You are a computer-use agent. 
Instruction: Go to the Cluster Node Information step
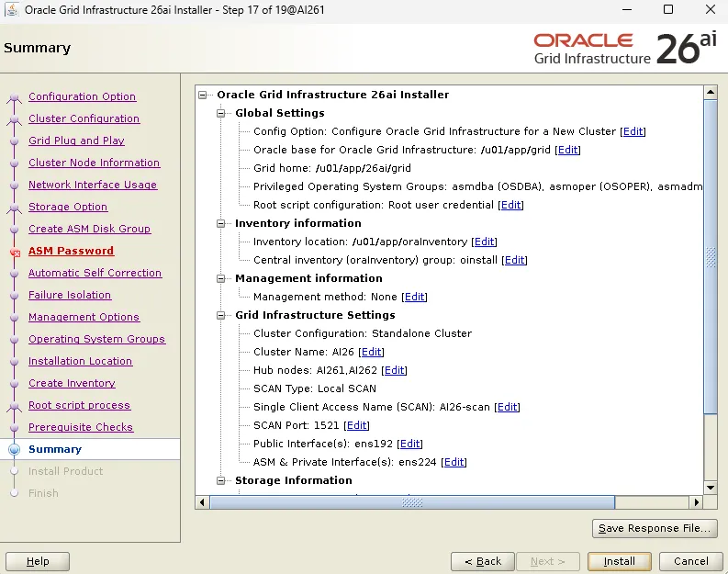[x=94, y=163]
